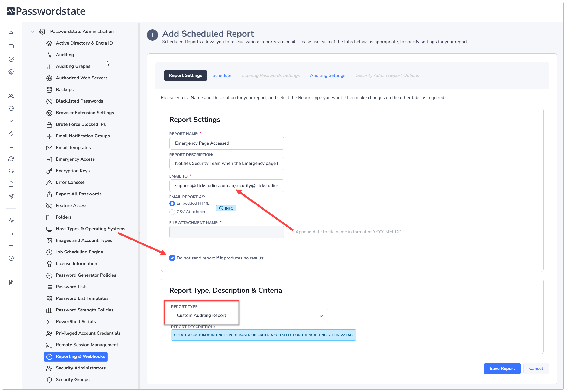Open Images and Account Types in the tree
Image resolution: width=566 pixels, height=392 pixels.
[84, 240]
